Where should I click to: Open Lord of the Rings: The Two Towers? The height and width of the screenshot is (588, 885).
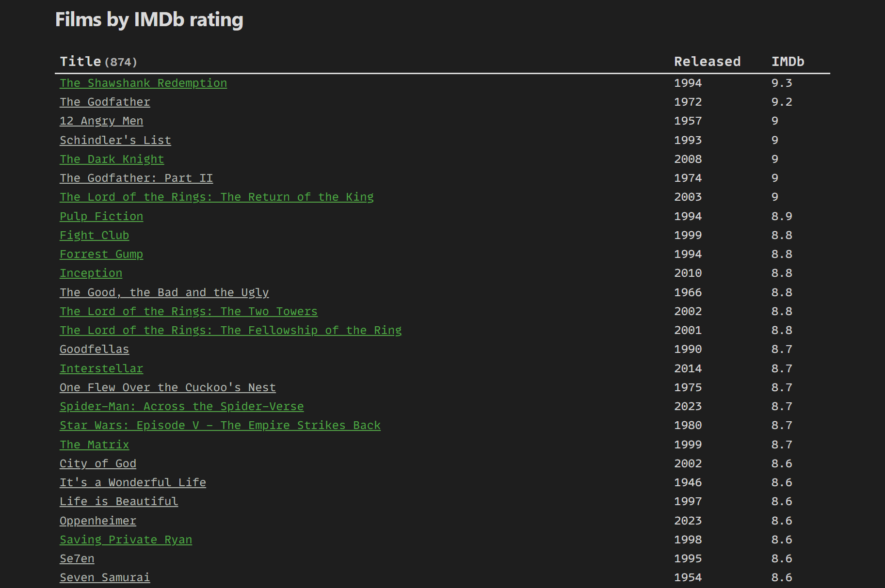pyautogui.click(x=189, y=311)
